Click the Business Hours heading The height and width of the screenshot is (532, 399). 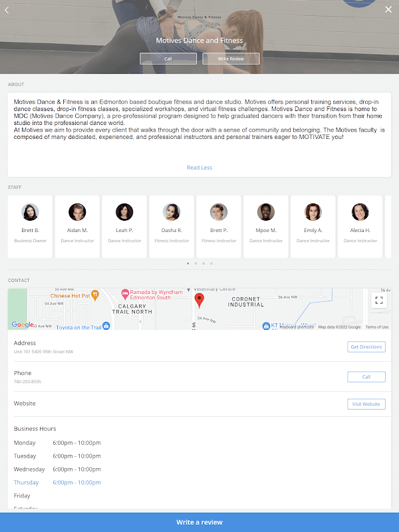[35, 429]
